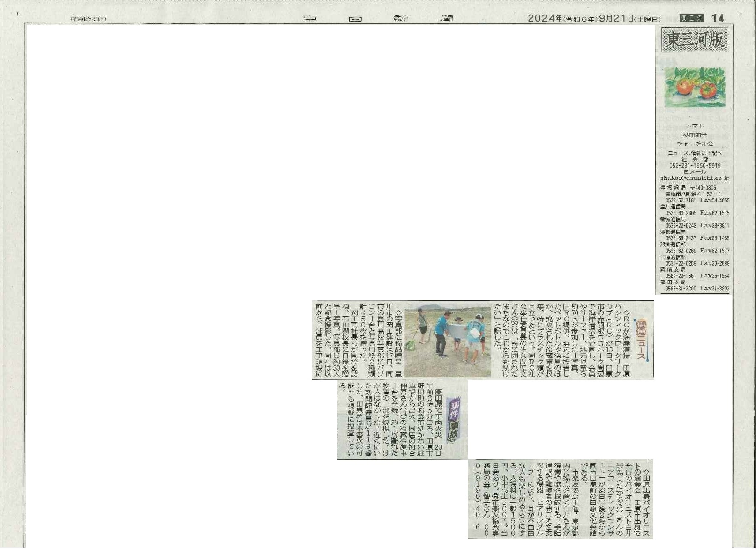This screenshot has width=756, height=549.
Task: Click the shakai@chunichi.co.jp email address
Action: point(695,178)
